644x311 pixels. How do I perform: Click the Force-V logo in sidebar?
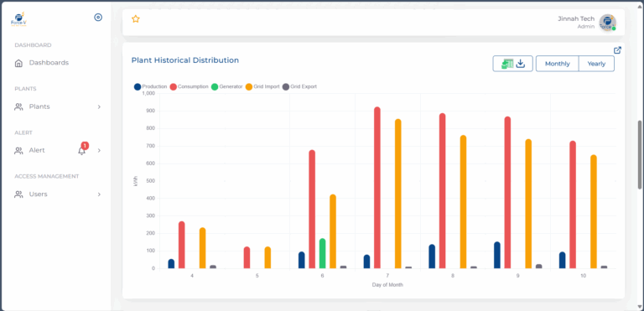[19, 18]
